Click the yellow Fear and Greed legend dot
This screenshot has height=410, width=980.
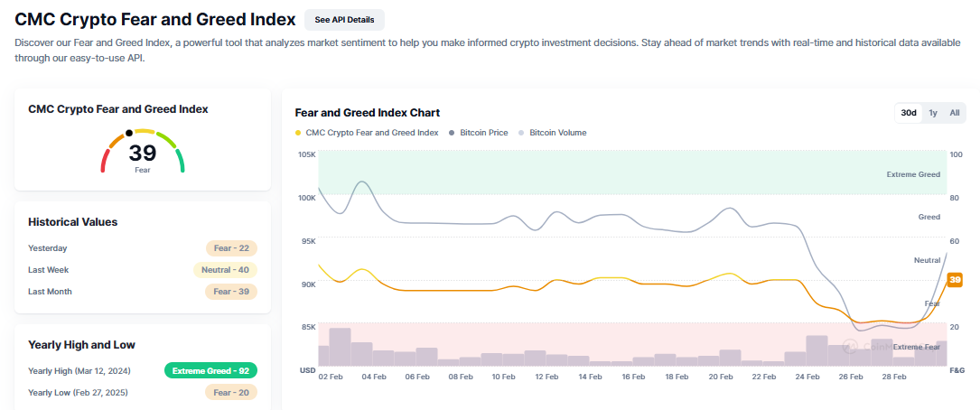pyautogui.click(x=299, y=133)
